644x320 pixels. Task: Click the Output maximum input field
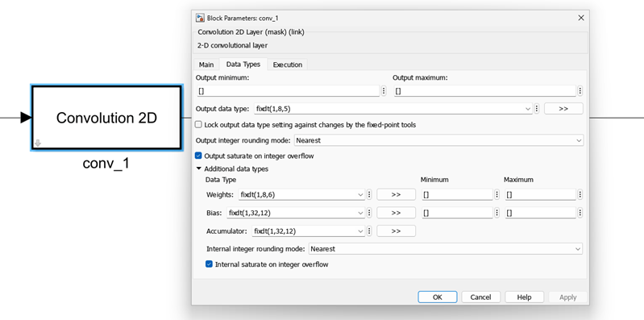coord(484,91)
